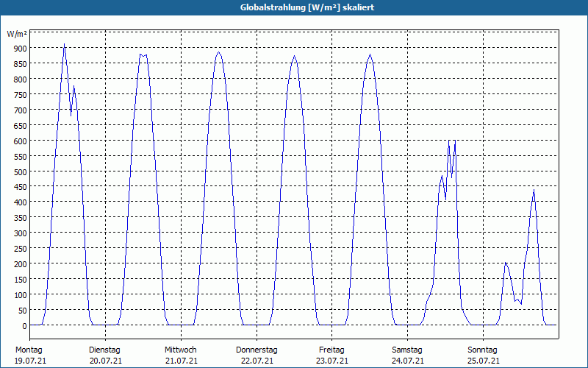Screen dimensions: 588x368
Task: Click the 300 y-axis value
Action: tap(21, 233)
